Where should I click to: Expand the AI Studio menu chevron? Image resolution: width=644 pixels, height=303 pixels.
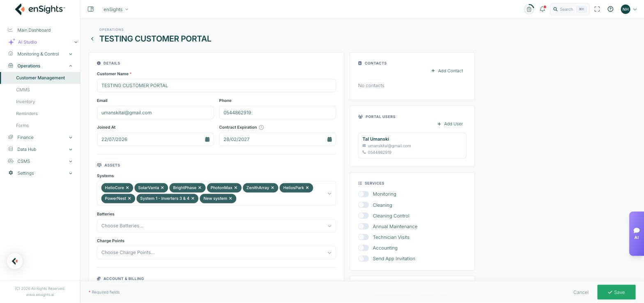(x=76, y=42)
